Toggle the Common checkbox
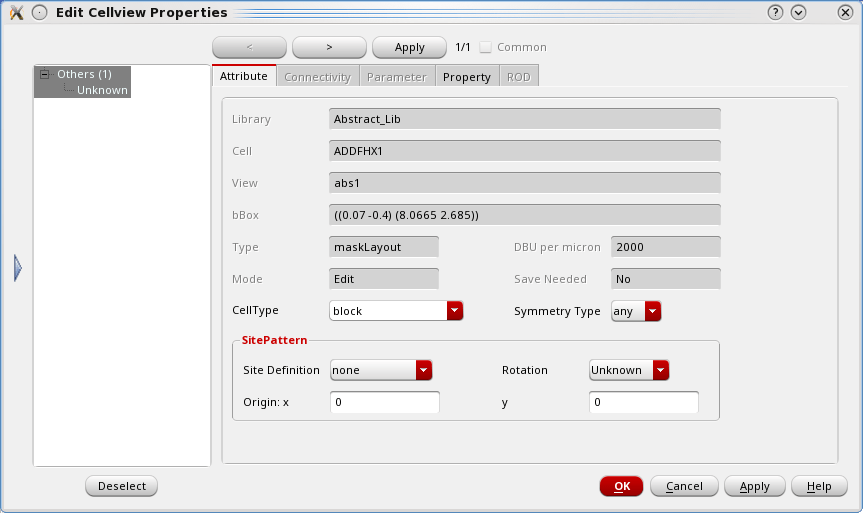 coord(485,47)
